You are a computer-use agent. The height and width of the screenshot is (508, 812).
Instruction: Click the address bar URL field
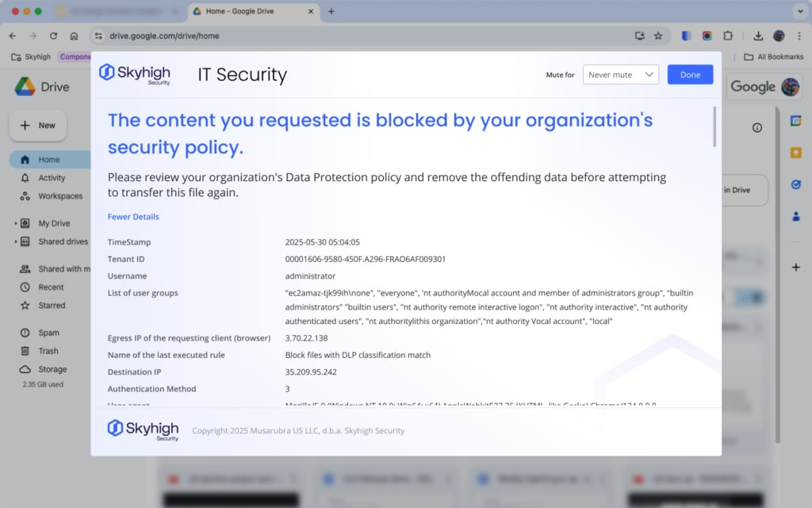click(x=357, y=36)
